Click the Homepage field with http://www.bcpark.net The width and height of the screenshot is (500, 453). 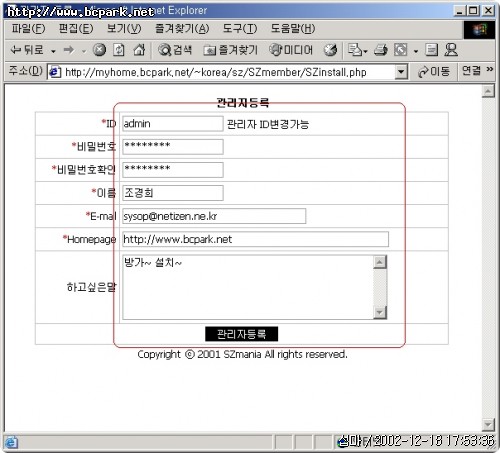coord(255,239)
